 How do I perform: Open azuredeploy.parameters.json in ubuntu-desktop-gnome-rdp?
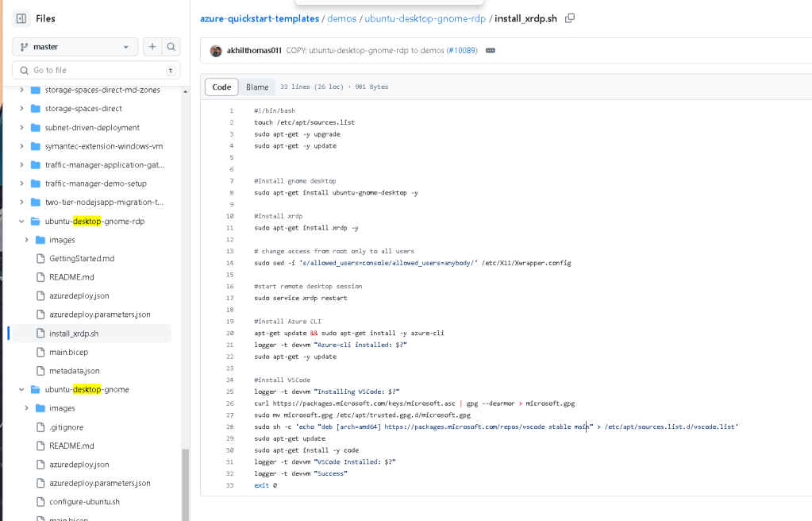[100, 315]
